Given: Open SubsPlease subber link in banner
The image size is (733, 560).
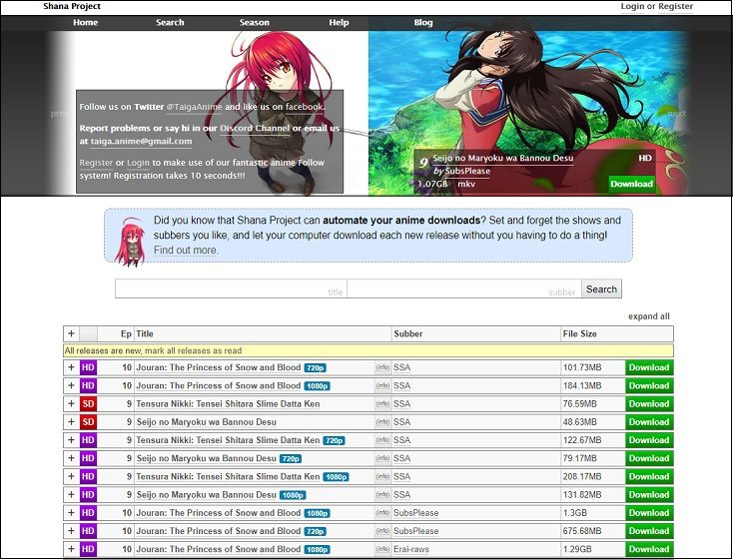Looking at the screenshot, I should pos(467,171).
